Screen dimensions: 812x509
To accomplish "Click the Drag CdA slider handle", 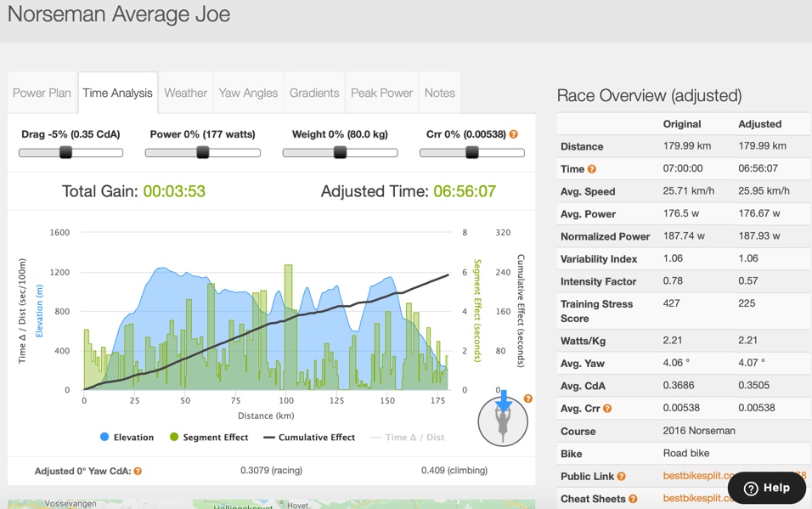I will coord(65,153).
